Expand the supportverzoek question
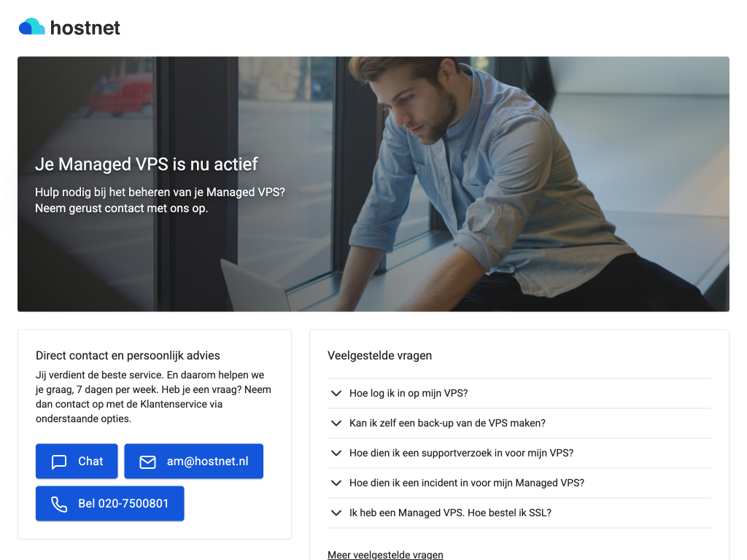747x560 pixels. click(461, 453)
